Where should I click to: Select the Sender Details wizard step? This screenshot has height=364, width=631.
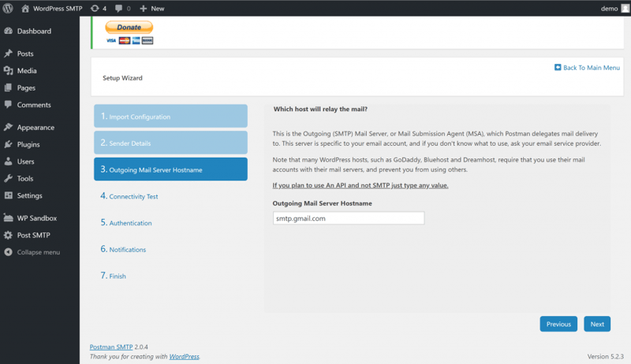(x=170, y=143)
